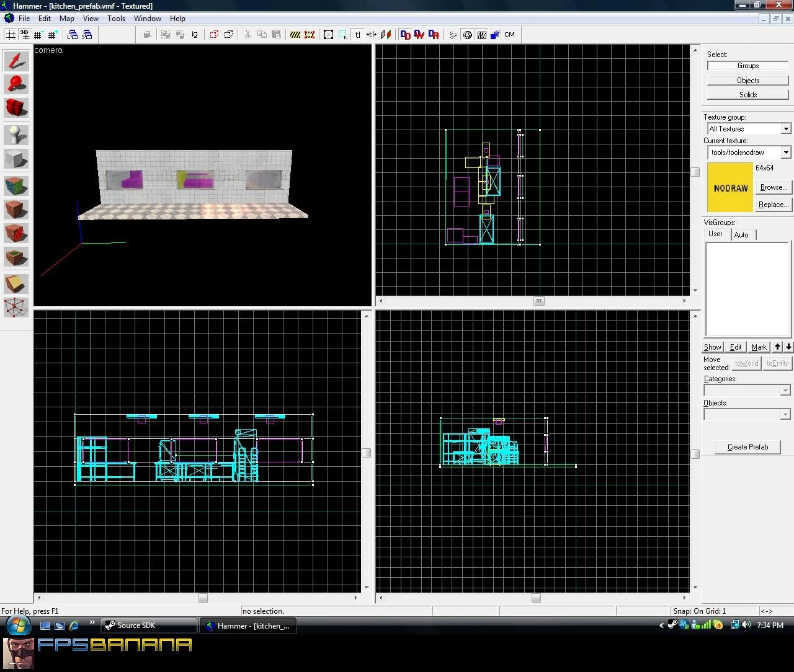Select the Selection tool arrow icon

(x=16, y=61)
